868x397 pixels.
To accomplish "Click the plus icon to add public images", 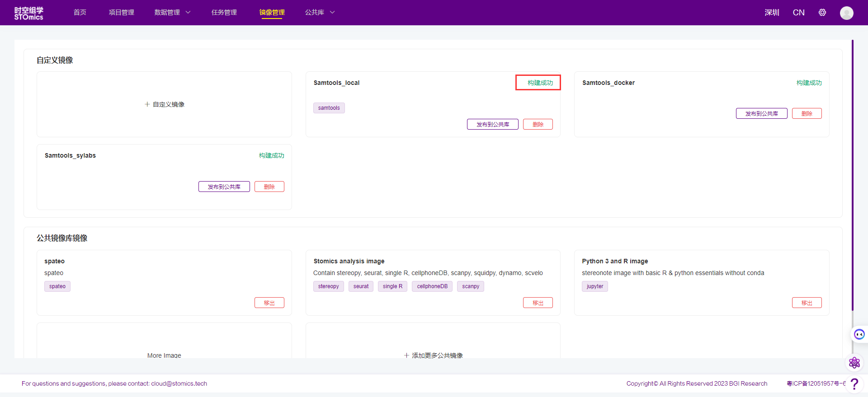I will 406,355.
